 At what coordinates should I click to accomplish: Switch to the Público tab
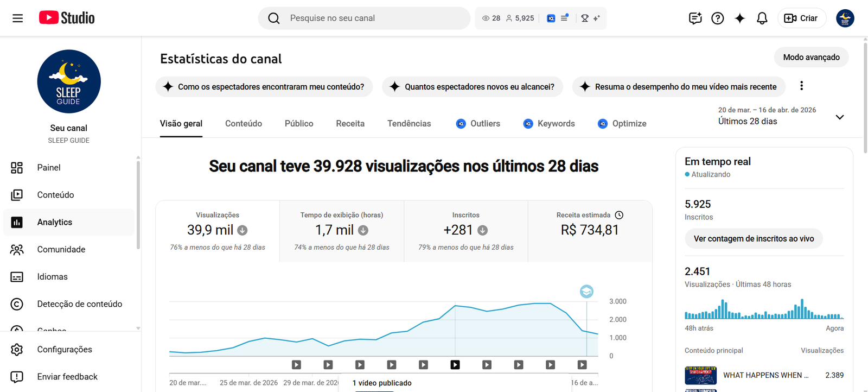coord(299,124)
